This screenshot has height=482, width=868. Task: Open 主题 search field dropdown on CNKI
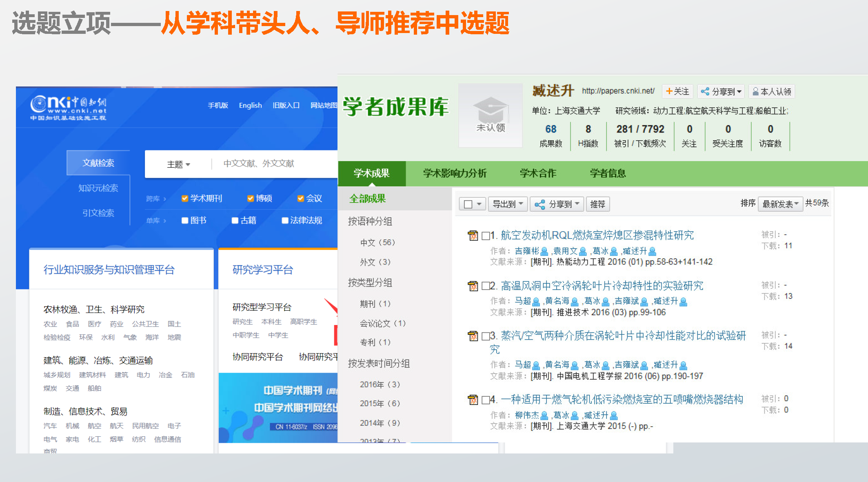click(x=178, y=164)
